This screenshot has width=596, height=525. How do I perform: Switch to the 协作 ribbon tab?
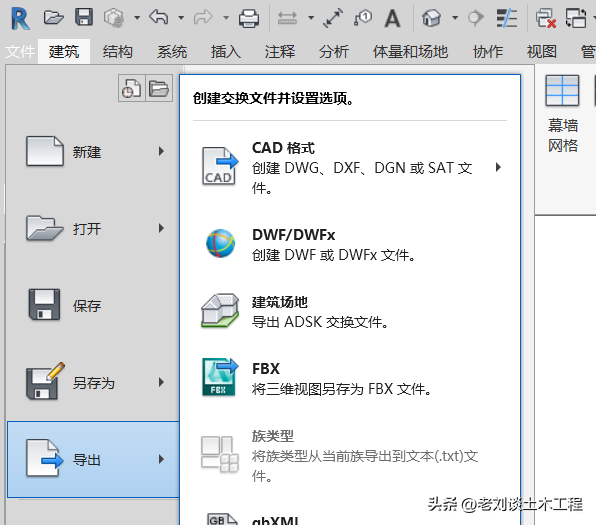click(488, 51)
